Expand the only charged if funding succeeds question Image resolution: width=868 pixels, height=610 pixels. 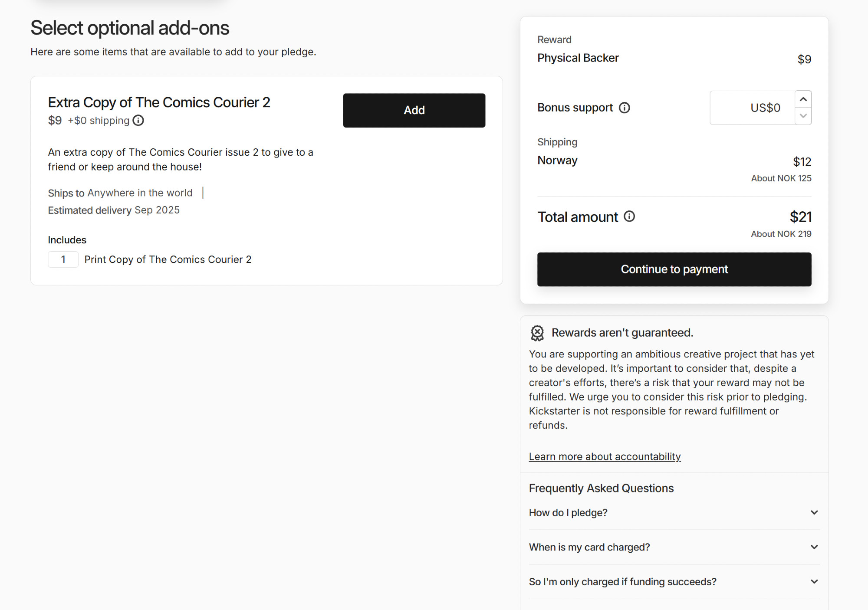pyautogui.click(x=622, y=582)
